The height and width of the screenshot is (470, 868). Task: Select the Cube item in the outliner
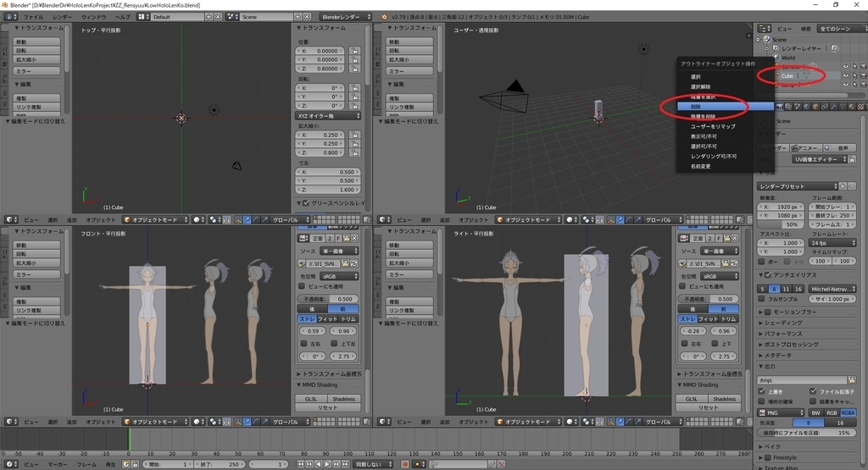coord(787,76)
